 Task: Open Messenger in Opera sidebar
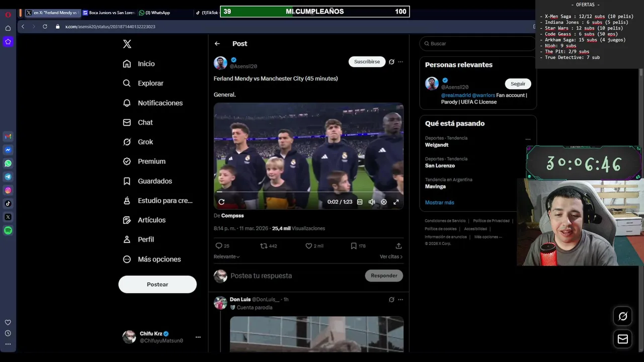click(8, 150)
